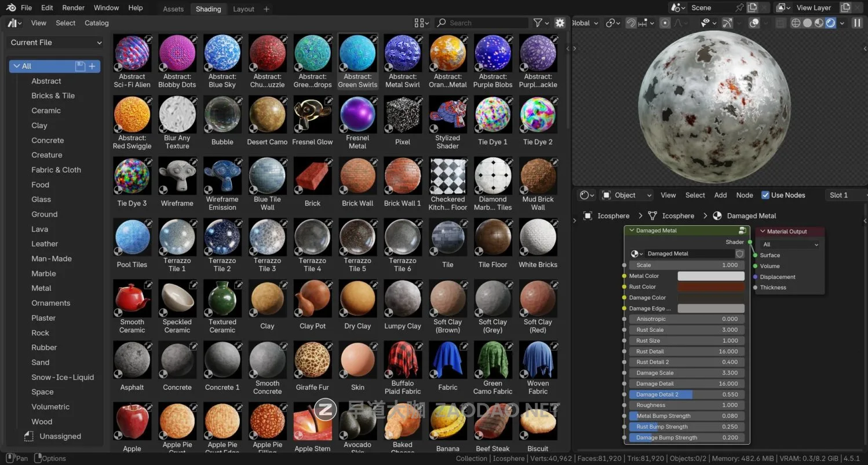This screenshot has width=868, height=465.
Task: Toggle viewport overlays button
Action: [x=754, y=23]
